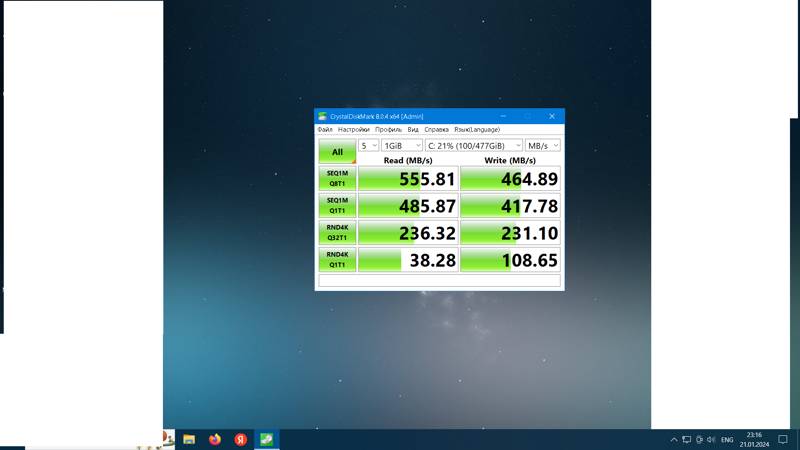Open the Профиль menu
Image resolution: width=800 pixels, height=450 pixels.
388,130
